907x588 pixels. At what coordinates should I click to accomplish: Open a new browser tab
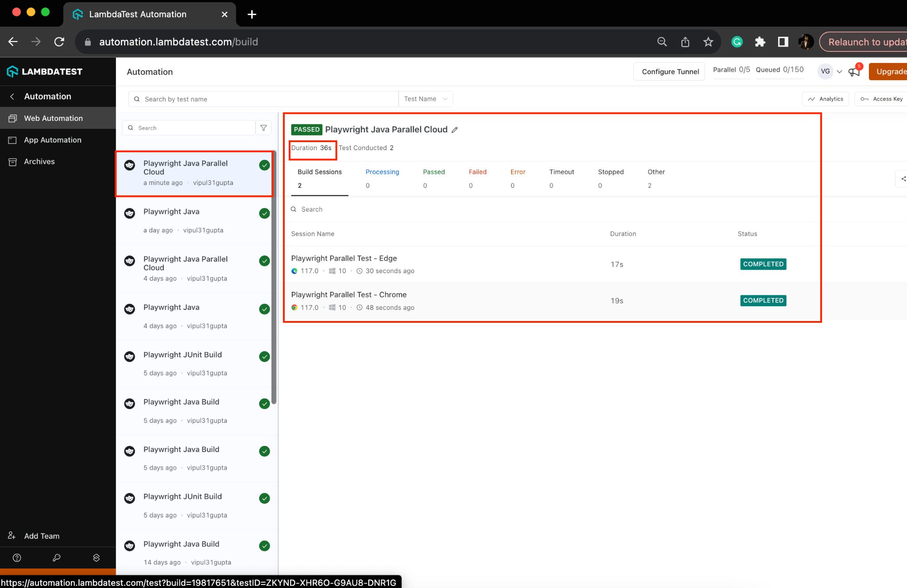pos(252,14)
